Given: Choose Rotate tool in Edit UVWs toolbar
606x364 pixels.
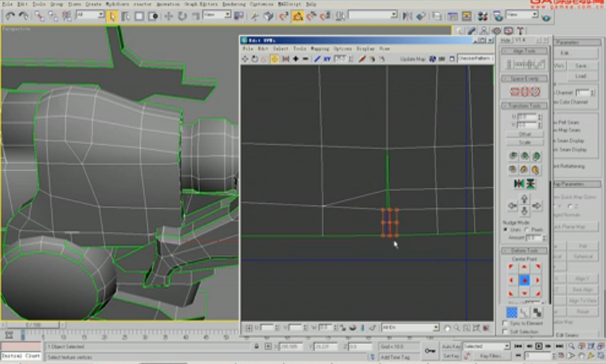Looking at the screenshot, I should point(255,59).
